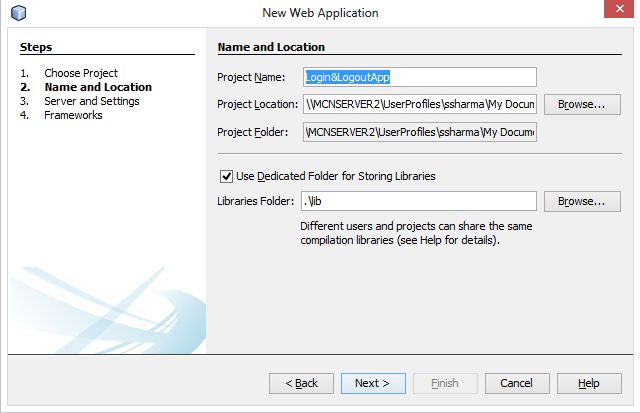
Task: Browse for the Project Location
Action: 575,104
